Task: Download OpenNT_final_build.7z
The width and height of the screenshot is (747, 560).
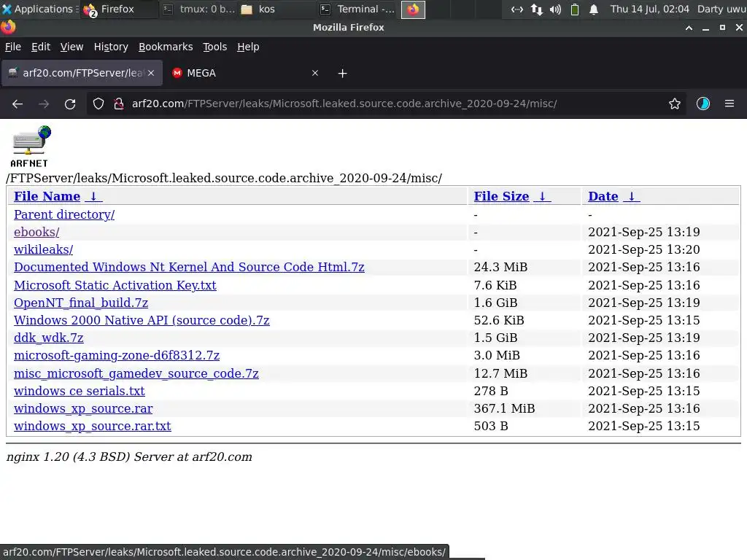Action: 81,303
